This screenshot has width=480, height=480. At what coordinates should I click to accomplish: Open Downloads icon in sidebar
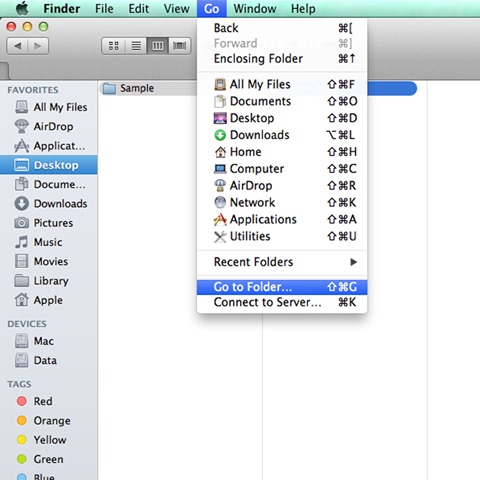[x=22, y=203]
